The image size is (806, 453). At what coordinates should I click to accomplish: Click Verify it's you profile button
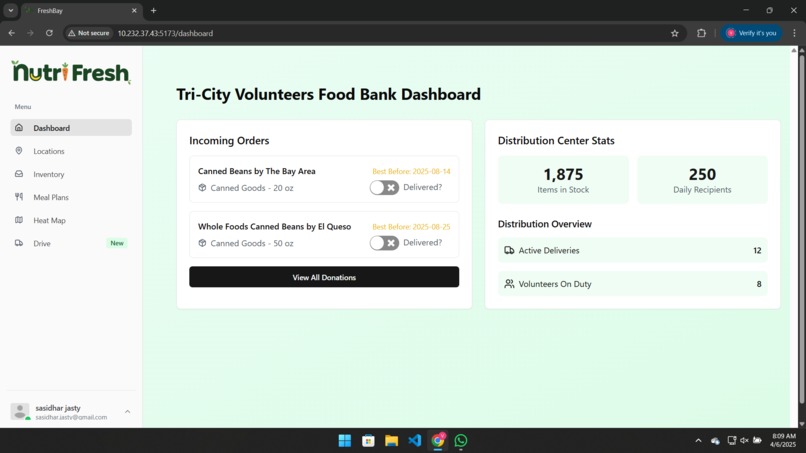752,33
